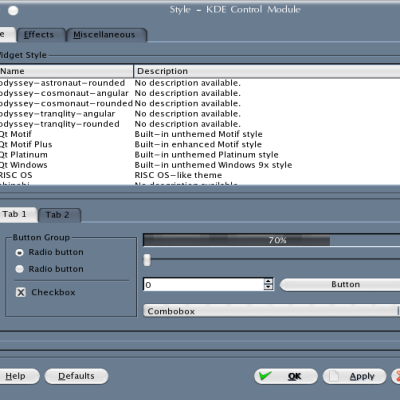
Task: Click 'RISC OS-like theme' description
Action: 178,175
